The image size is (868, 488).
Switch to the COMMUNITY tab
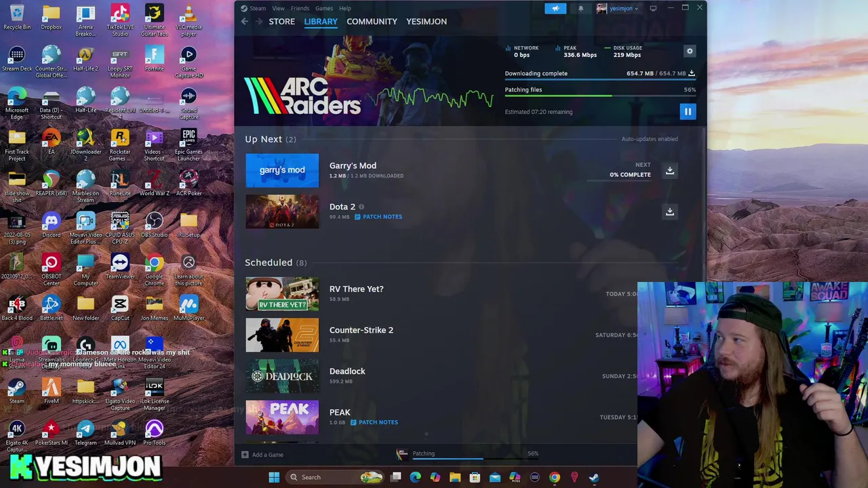pos(372,22)
